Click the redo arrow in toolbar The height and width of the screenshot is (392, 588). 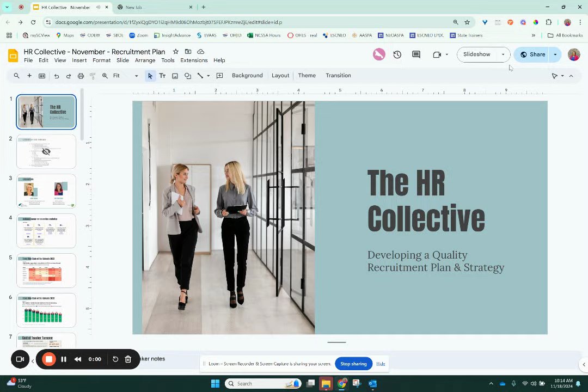69,76
